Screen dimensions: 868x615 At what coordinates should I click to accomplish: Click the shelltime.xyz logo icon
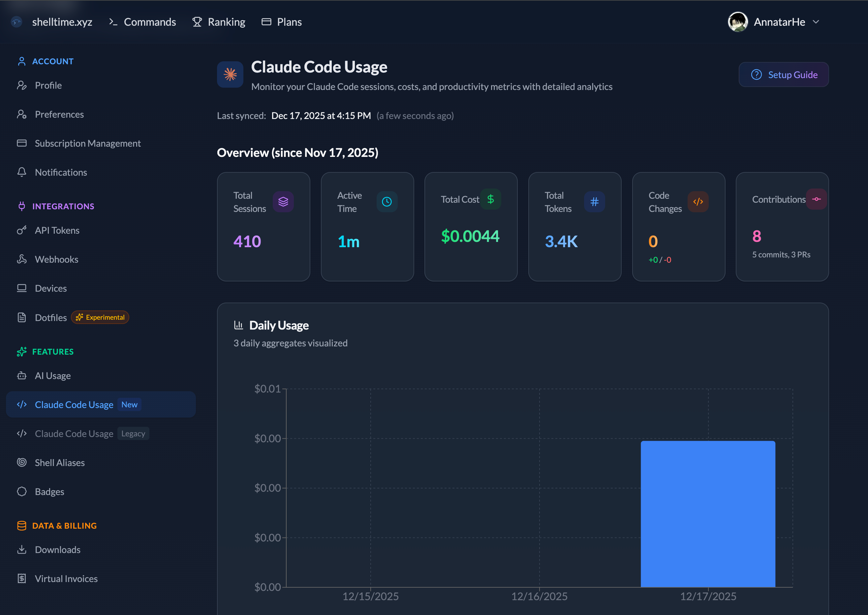click(16, 22)
